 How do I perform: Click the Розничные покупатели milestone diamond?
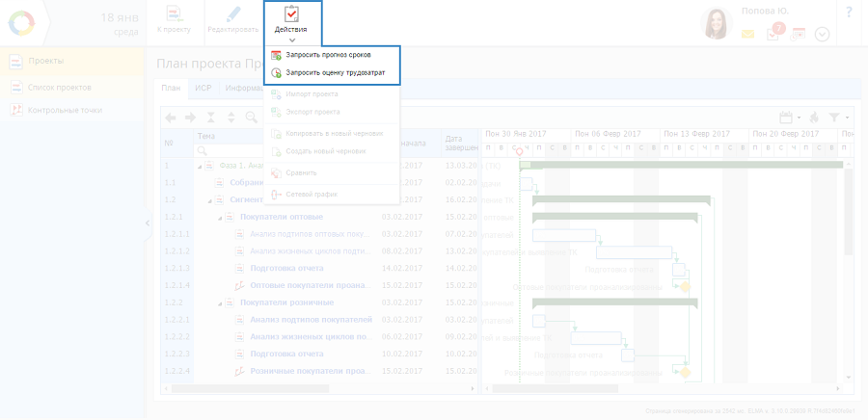pos(686,373)
